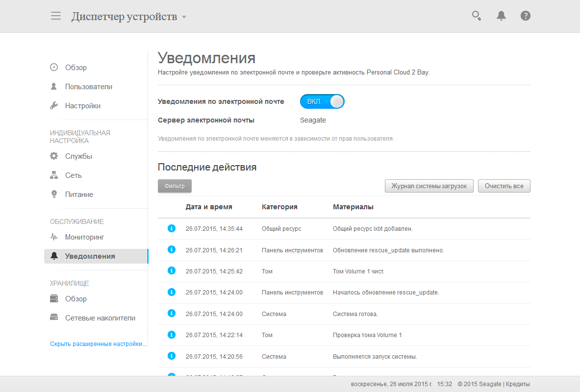Click timestamp 26.07.2015, 14:35:44
580x392 pixels.
tap(214, 229)
